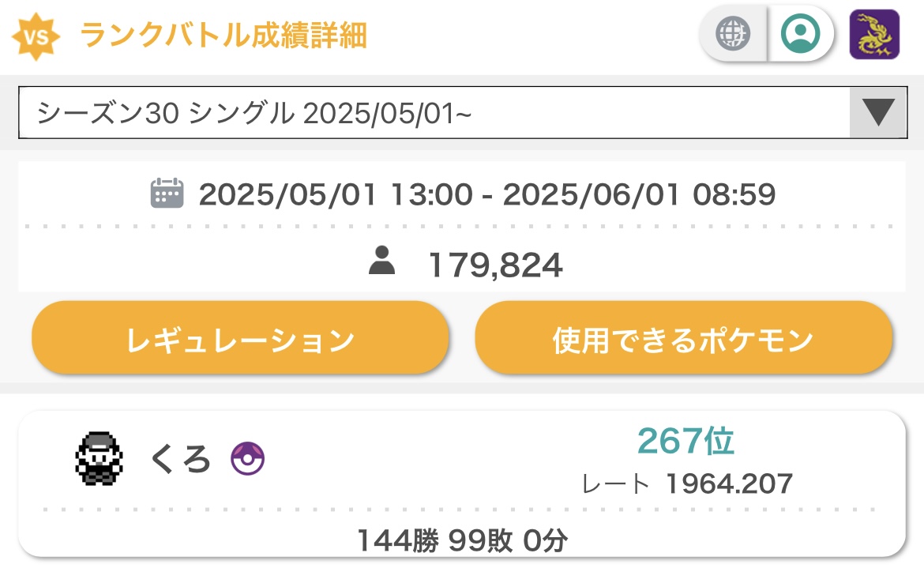This screenshot has height=568, width=924.
Task: Open the くろ player result card
Action: (462, 484)
